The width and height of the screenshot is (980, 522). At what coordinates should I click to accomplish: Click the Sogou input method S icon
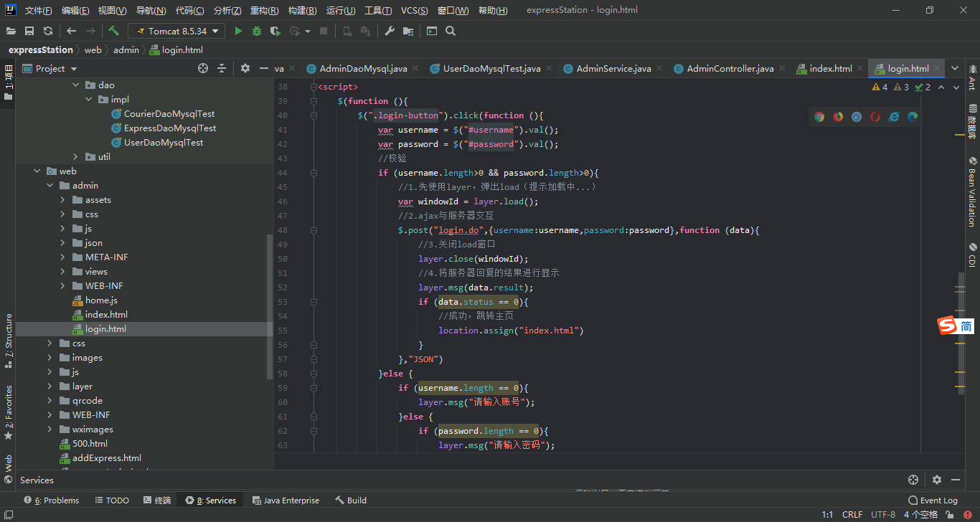[x=948, y=326]
